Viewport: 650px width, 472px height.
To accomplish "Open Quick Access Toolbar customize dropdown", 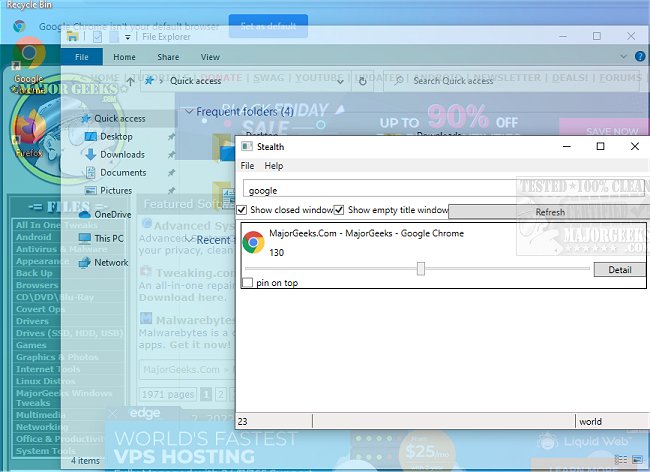I will coord(128,37).
